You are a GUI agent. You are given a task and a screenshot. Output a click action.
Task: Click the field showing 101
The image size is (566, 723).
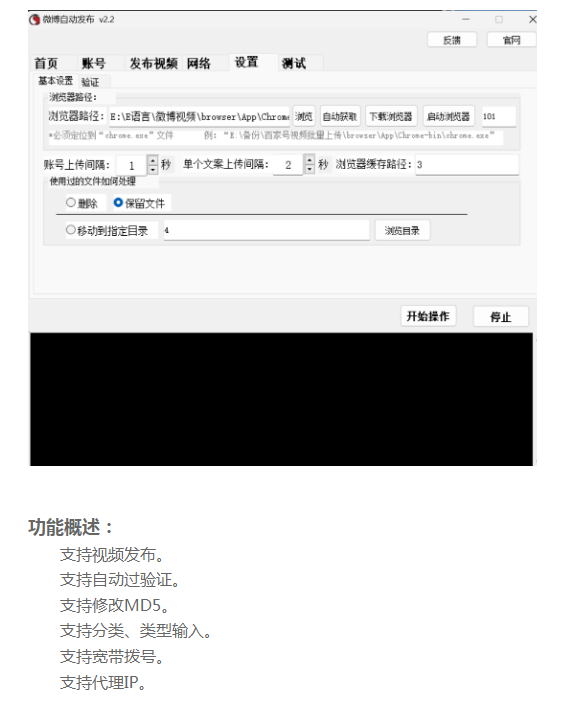pos(499,117)
